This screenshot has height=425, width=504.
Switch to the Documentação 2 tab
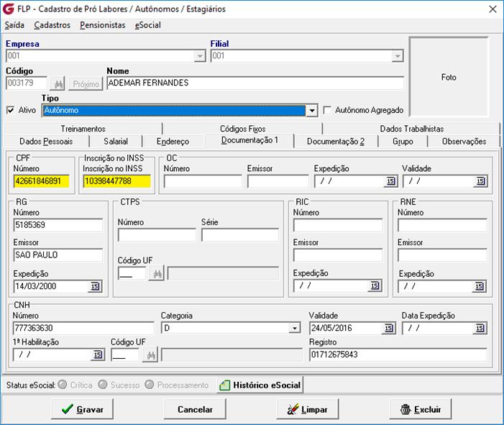pos(336,142)
